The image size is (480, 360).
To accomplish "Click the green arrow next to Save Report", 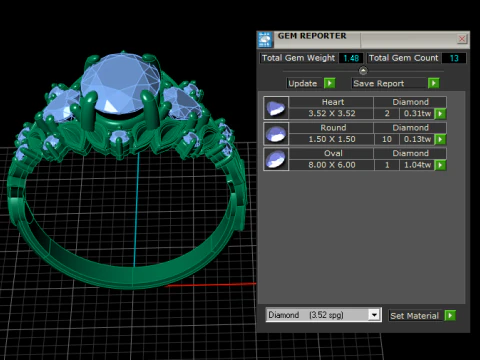I will pos(433,83).
